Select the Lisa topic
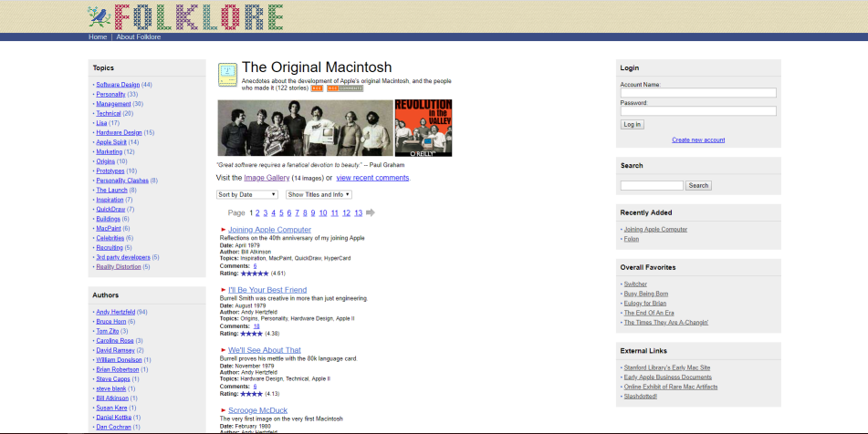 [x=102, y=123]
